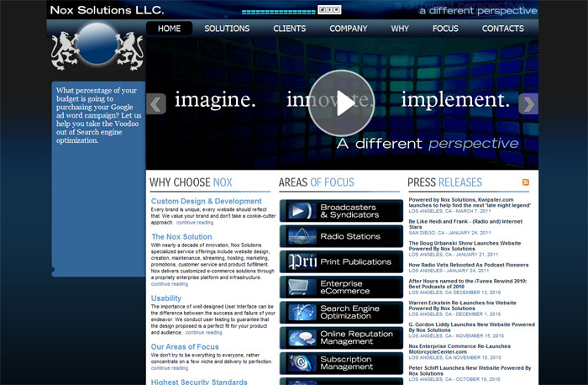Click the speaker button in the header mini player
This screenshot has width=588, height=385.
coord(322,10)
